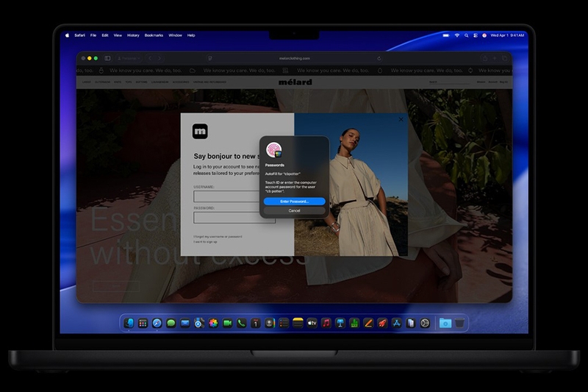Click Enter Password in Passwords dialog
588x392 pixels.
[x=295, y=202]
